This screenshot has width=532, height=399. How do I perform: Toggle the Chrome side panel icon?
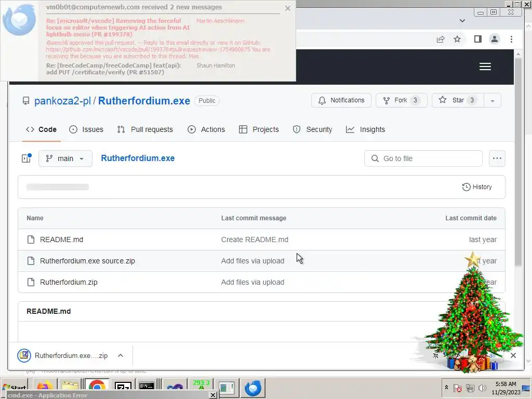point(478,39)
